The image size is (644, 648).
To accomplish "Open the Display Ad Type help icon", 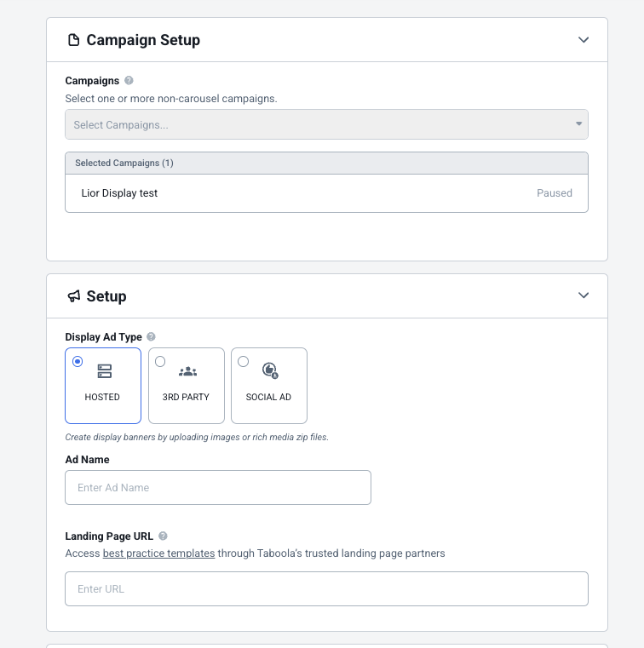I will [x=152, y=337].
